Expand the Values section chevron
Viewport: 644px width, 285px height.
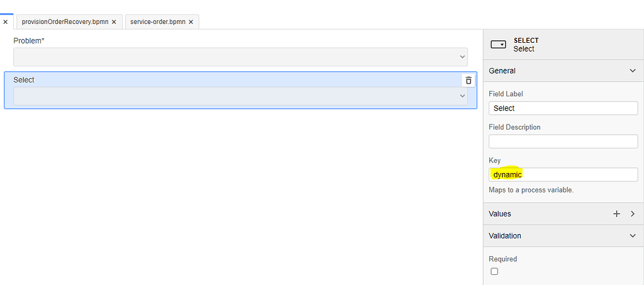pos(633,213)
